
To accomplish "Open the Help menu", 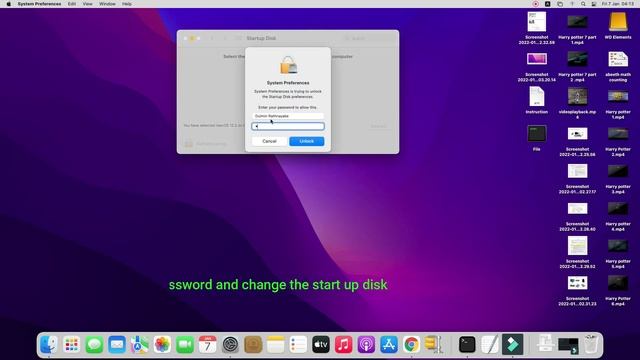I will click(x=127, y=4).
